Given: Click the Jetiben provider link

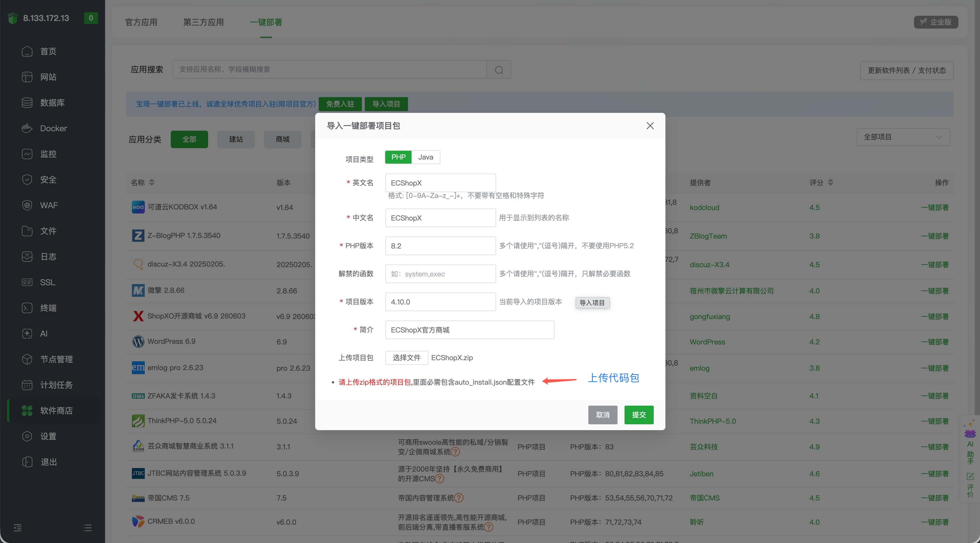Looking at the screenshot, I should [702, 474].
